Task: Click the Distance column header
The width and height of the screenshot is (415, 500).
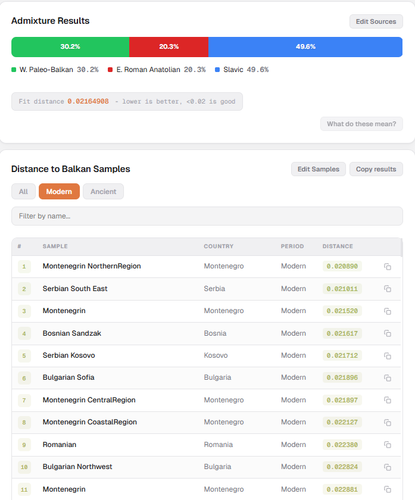Action: tap(337, 246)
